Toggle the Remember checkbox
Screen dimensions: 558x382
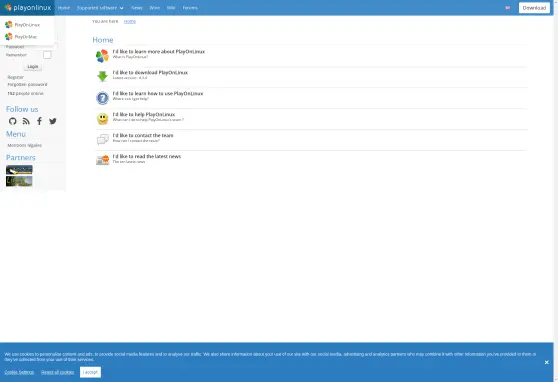click(47, 55)
